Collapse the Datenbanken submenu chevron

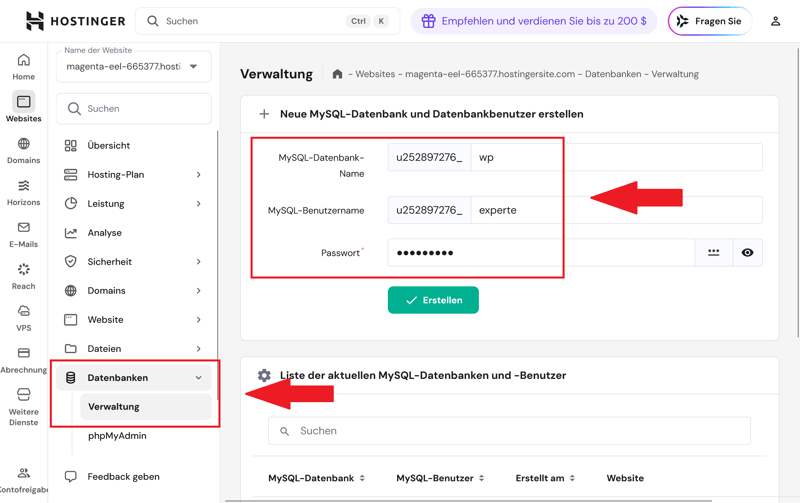pyautogui.click(x=198, y=378)
